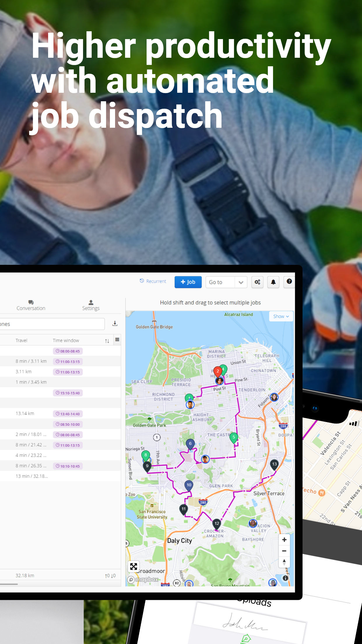
Task: Click worker avatar near Folsom St
Action: tap(274, 397)
